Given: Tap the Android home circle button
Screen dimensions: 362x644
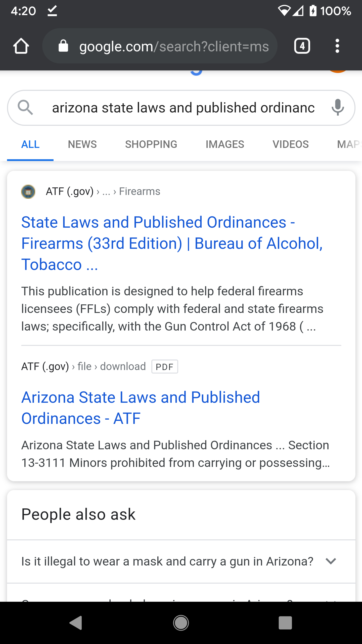Looking at the screenshot, I should tap(181, 623).
